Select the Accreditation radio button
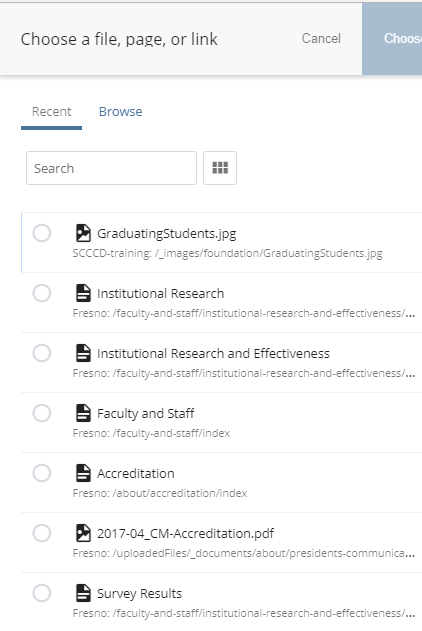The image size is (422, 631). [42, 473]
